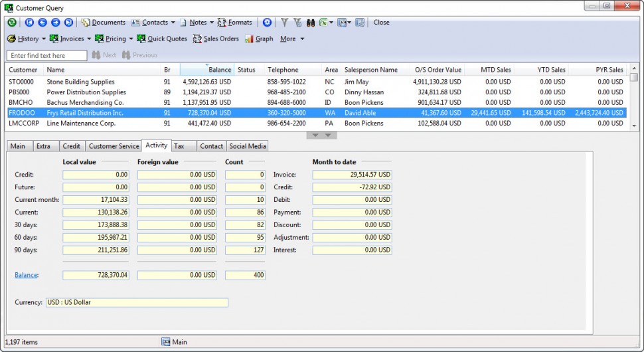This screenshot has width=644, height=352.
Task: Expand the Pricing dropdown arrow
Action: 131,39
